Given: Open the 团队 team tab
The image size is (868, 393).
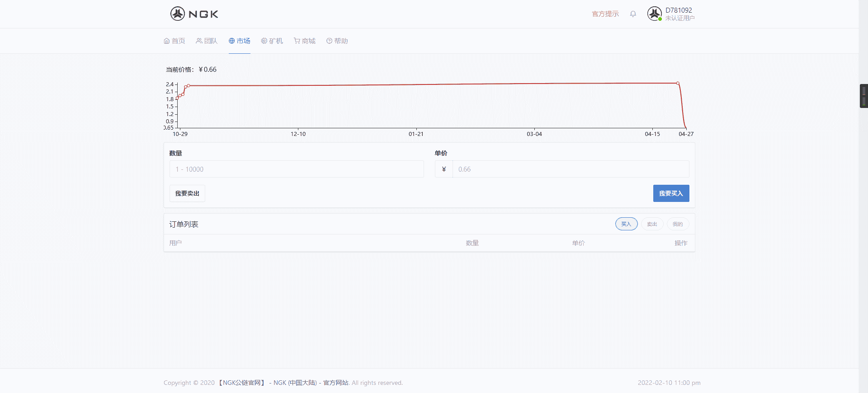Looking at the screenshot, I should pyautogui.click(x=207, y=41).
